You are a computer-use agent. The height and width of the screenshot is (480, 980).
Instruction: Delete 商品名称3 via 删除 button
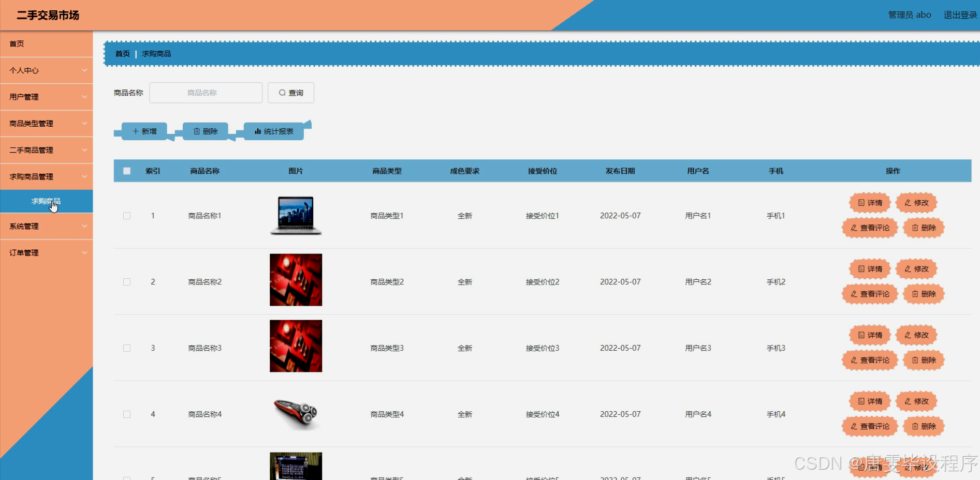click(924, 360)
